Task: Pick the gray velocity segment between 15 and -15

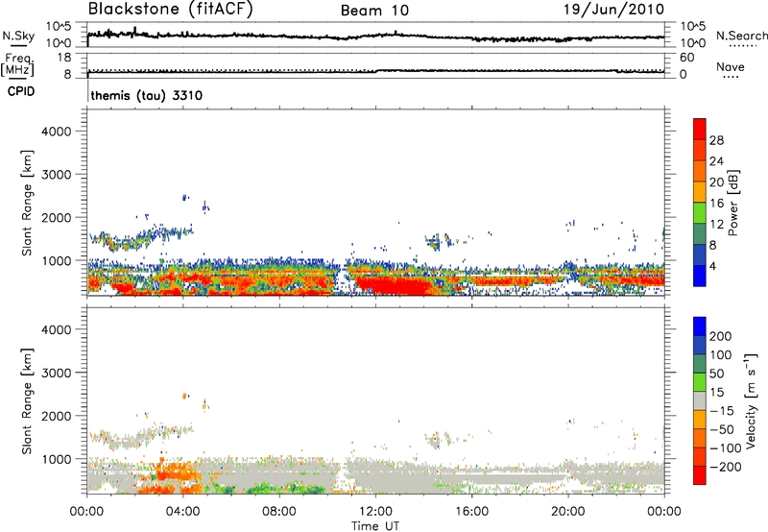Action: (700, 400)
